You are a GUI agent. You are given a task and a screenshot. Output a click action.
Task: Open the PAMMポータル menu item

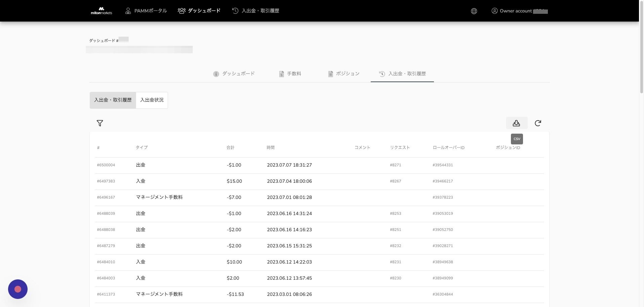pyautogui.click(x=146, y=11)
